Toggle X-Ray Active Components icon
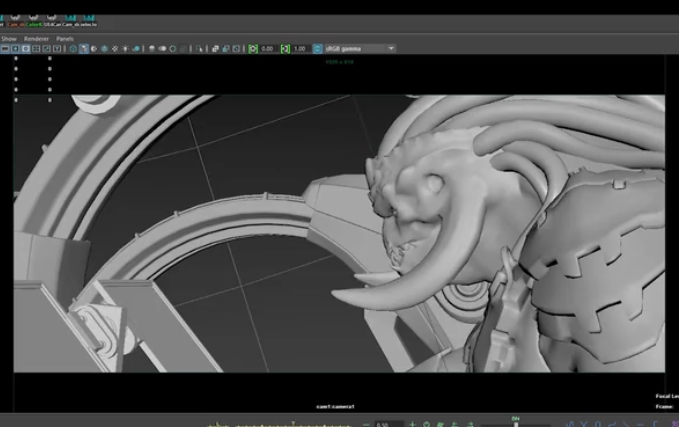The height and width of the screenshot is (427, 679). click(x=226, y=49)
